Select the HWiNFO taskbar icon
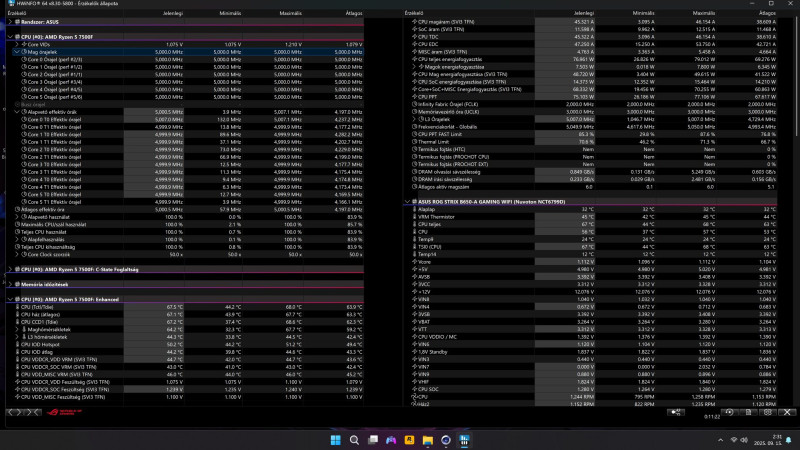This screenshot has height=450, width=800. [464, 440]
